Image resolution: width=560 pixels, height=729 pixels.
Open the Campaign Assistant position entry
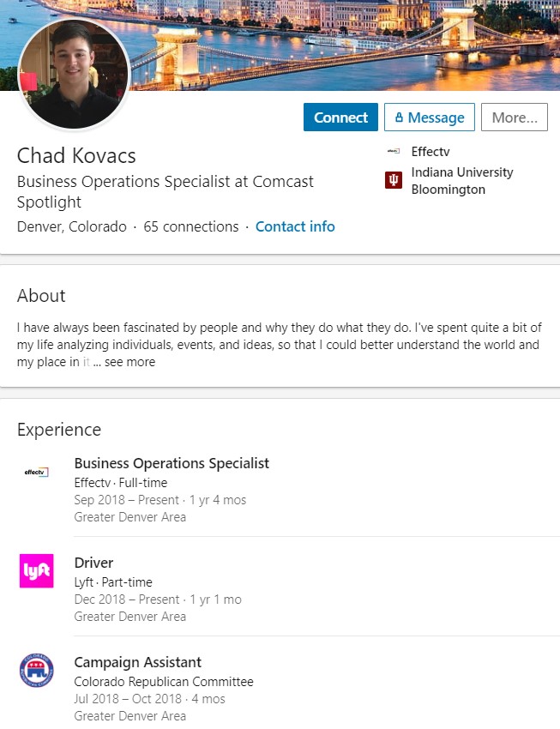point(137,662)
